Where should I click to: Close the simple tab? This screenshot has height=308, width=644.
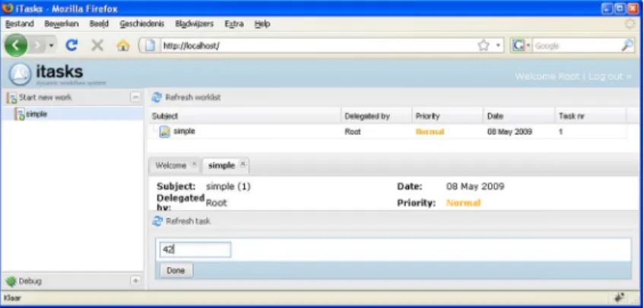243,164
